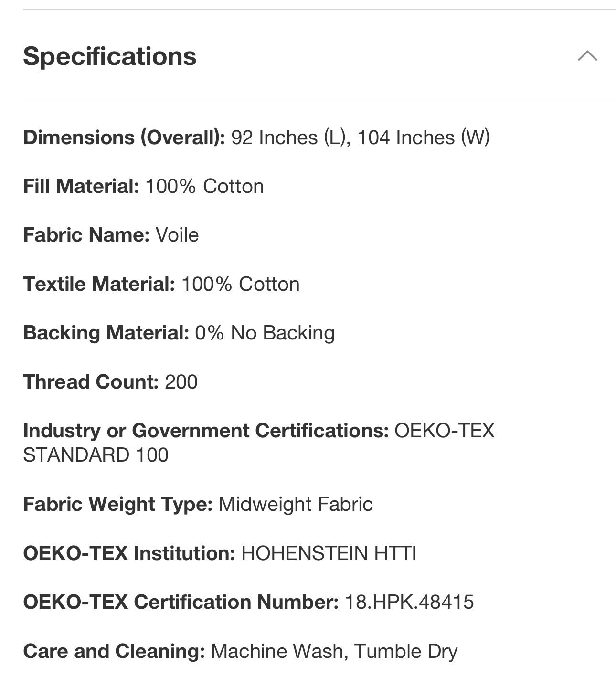616x688 pixels.
Task: Click the OEKO-TEX Institution label
Action: point(129,553)
